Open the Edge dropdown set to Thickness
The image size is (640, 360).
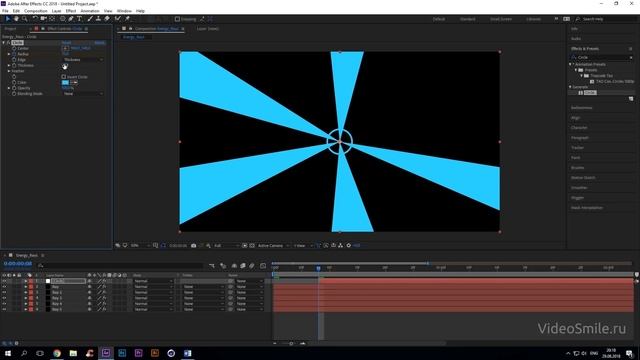[x=83, y=60]
